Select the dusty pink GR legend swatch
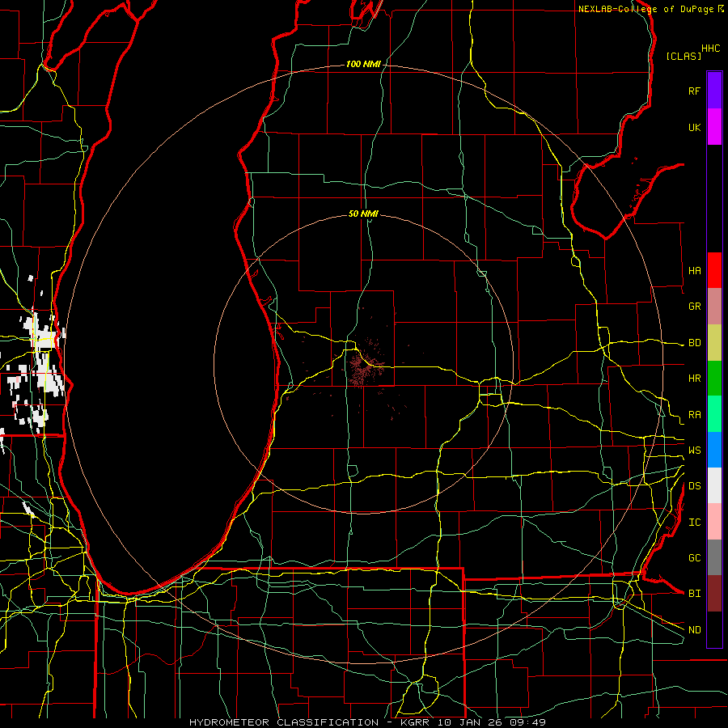Viewport: 728px width, 728px height. point(714,307)
